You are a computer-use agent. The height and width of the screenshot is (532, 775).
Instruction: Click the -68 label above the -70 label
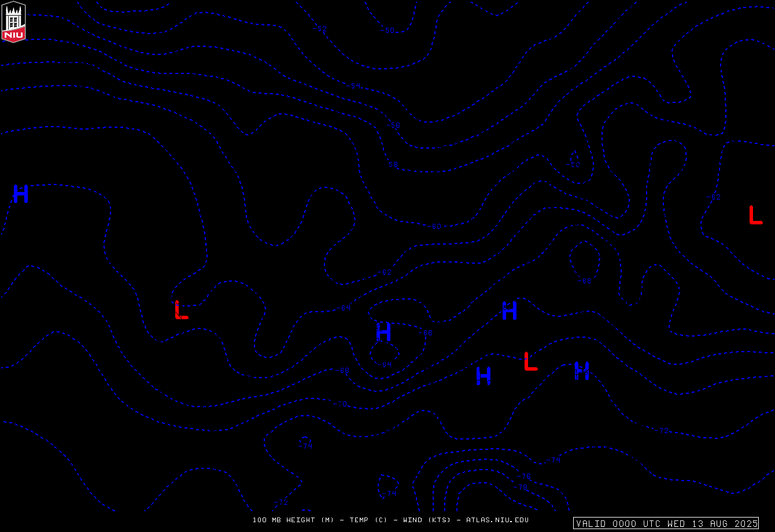click(342, 370)
